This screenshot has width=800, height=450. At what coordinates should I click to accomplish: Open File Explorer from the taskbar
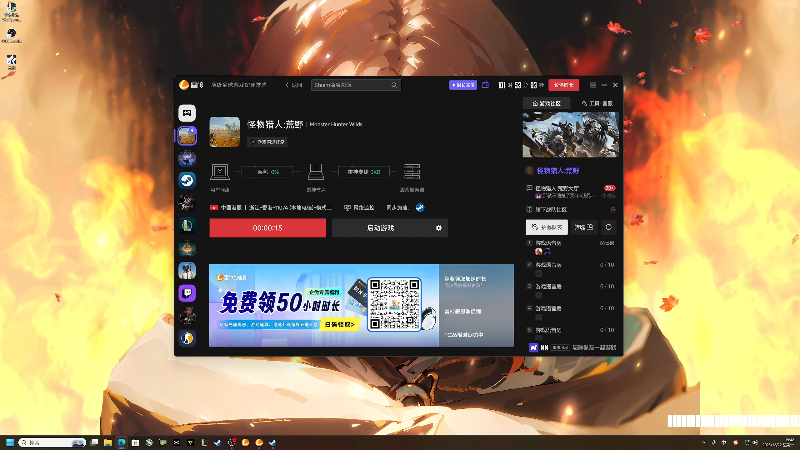[x=108, y=442]
